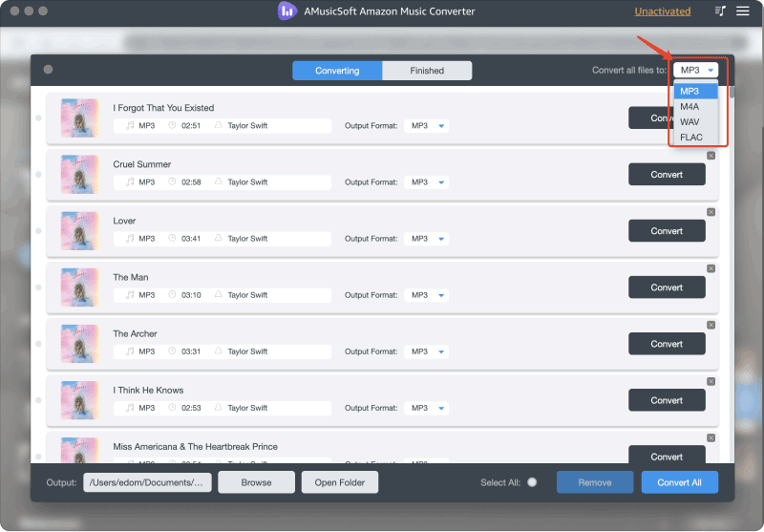Remove Cruel Summer with its X icon
Image resolution: width=764 pixels, height=532 pixels.
(x=711, y=156)
